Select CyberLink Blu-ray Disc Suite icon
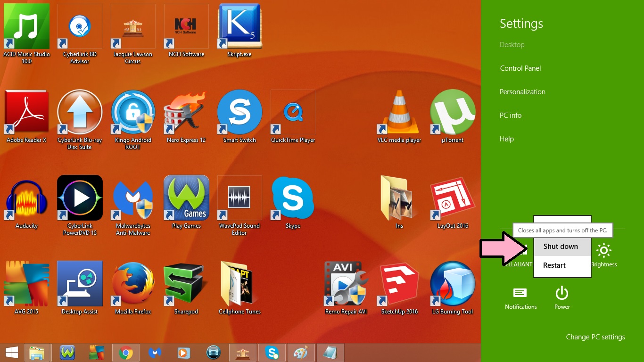 click(80, 120)
